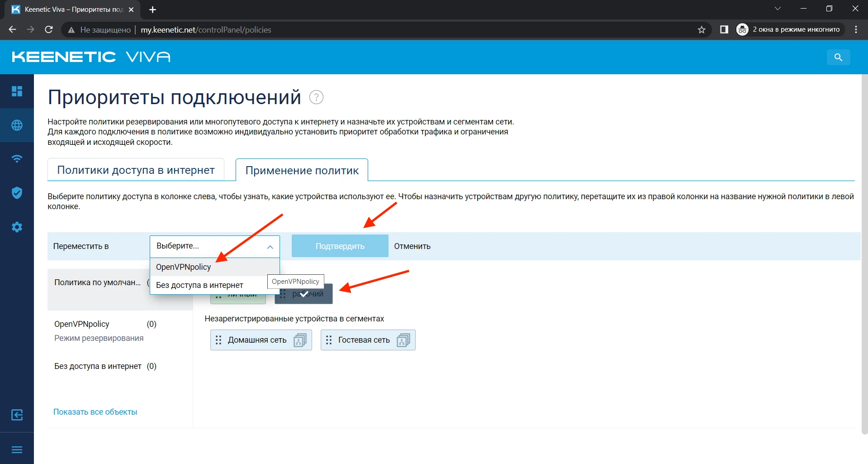Open the shield security section
868x464 pixels.
tap(17, 193)
